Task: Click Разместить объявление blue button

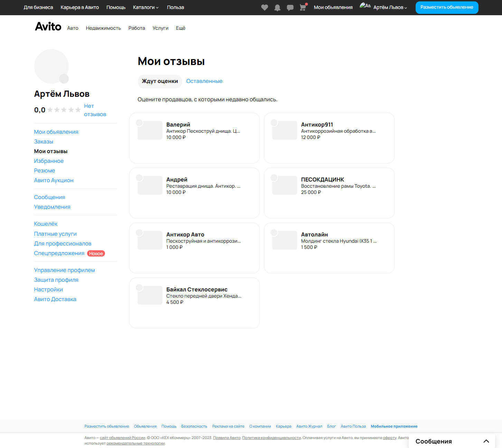Action: click(x=447, y=7)
